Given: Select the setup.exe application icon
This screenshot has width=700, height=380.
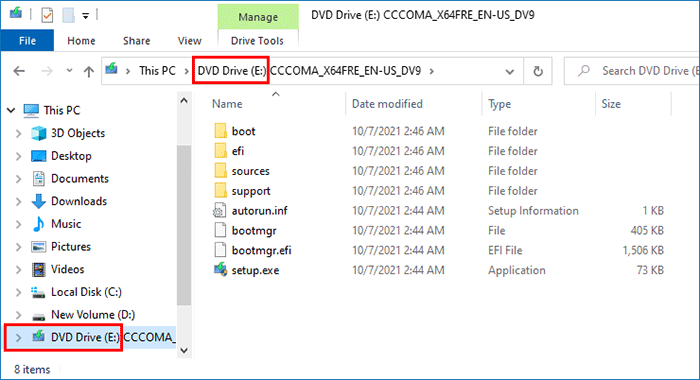Looking at the screenshot, I should click(220, 270).
